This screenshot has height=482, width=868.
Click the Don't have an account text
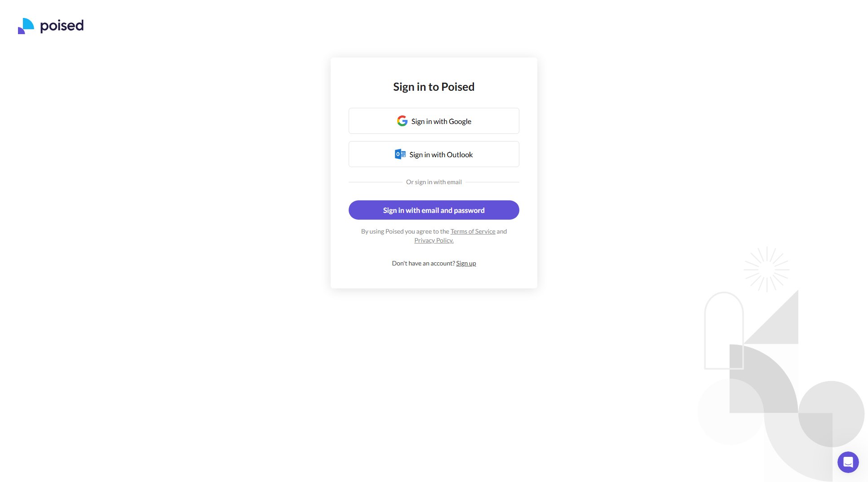click(x=423, y=263)
